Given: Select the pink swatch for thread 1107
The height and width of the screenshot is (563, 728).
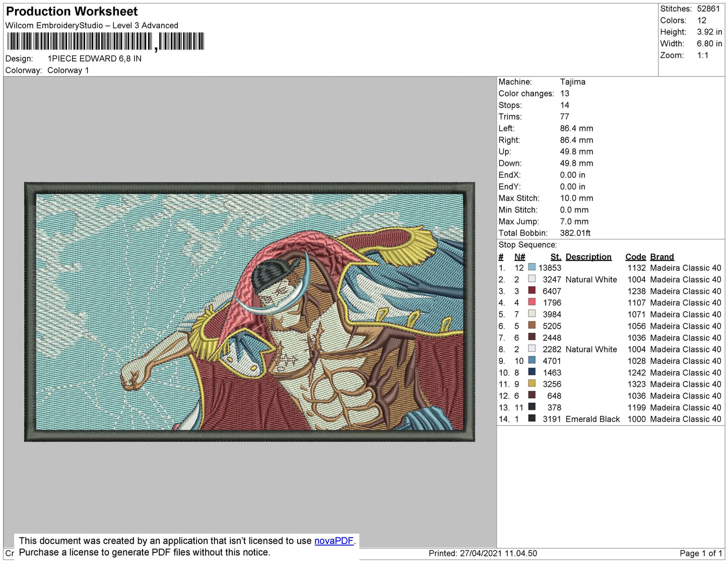Looking at the screenshot, I should 532,302.
